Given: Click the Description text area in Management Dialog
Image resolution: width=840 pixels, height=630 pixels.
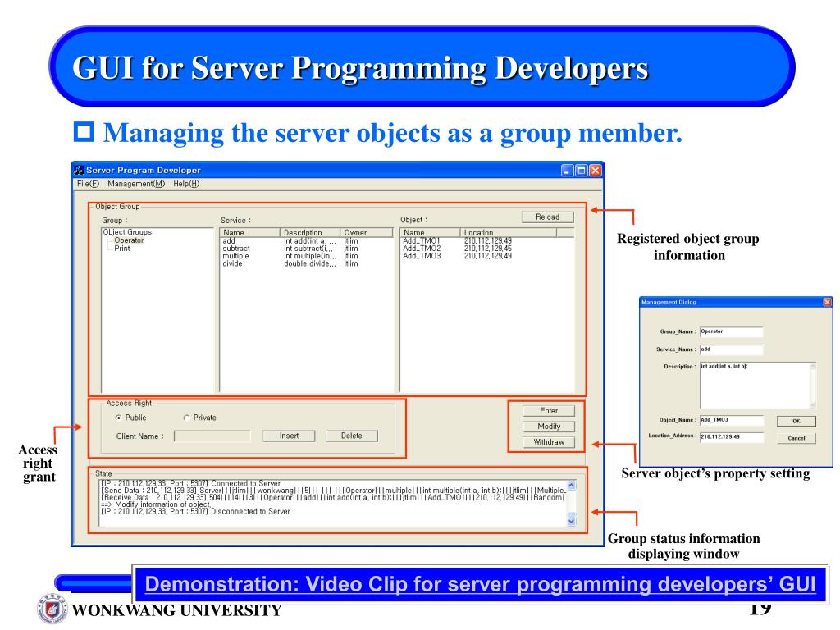Looking at the screenshot, I should [755, 386].
